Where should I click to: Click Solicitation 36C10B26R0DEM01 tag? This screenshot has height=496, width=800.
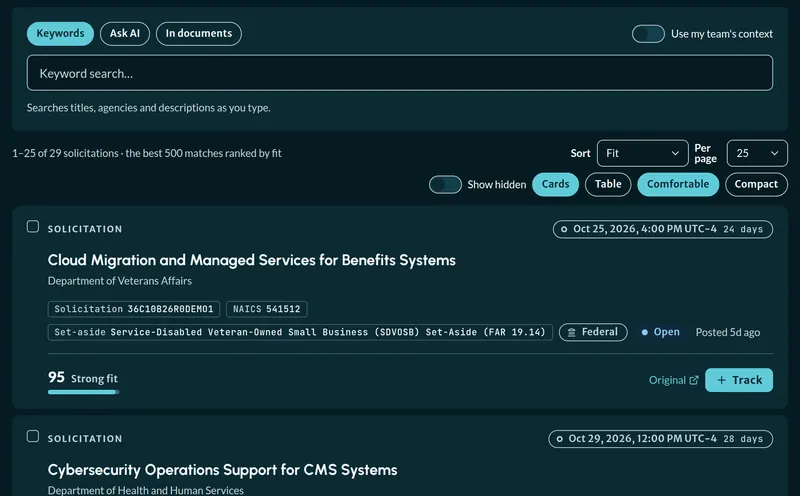tap(134, 309)
